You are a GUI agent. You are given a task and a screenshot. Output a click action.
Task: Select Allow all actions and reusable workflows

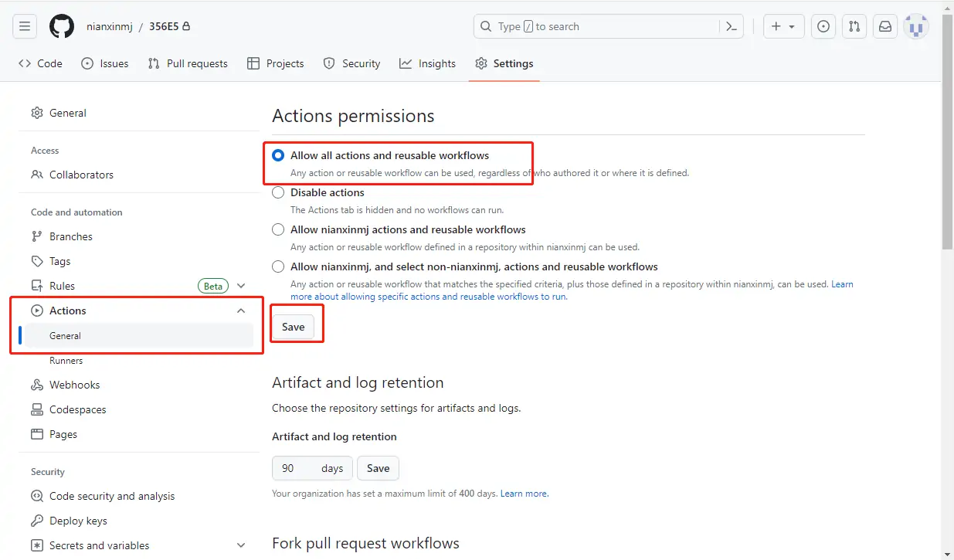pyautogui.click(x=277, y=154)
